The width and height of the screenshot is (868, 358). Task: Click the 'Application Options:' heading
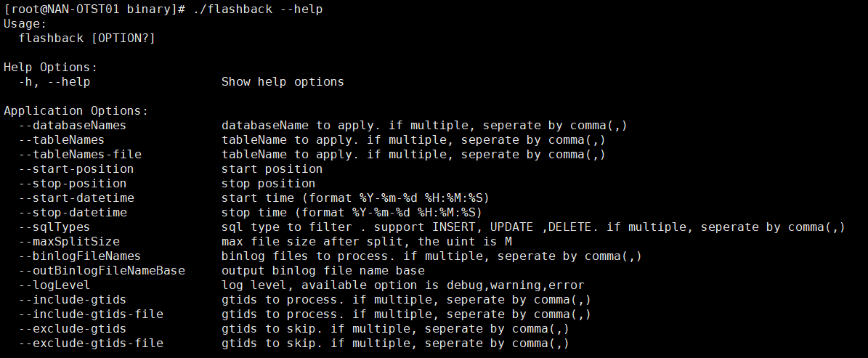pyautogui.click(x=76, y=111)
